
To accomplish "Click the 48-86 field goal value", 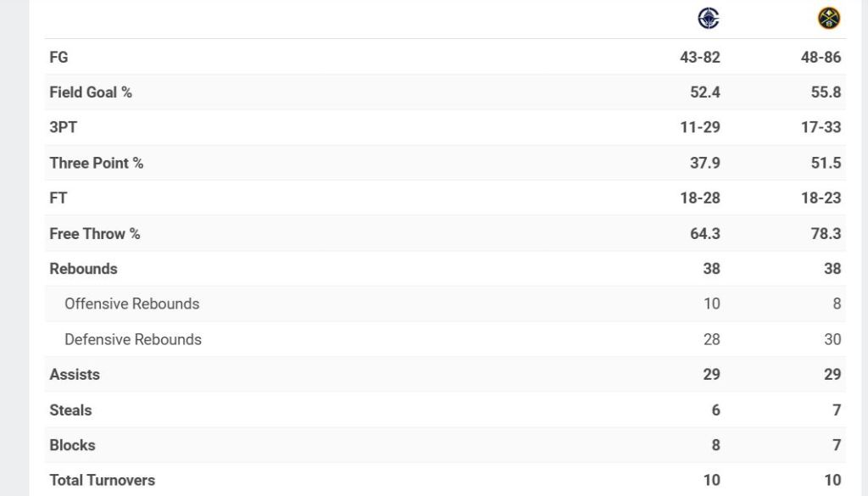I will [x=821, y=57].
